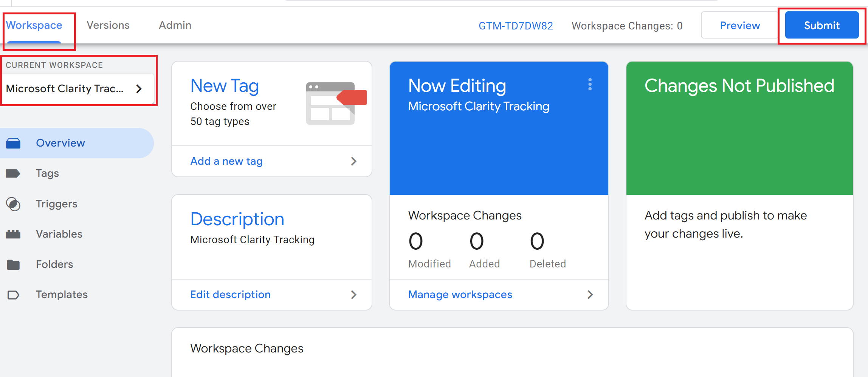This screenshot has height=377, width=868.
Task: Click 'Add tags and publish' message text
Action: click(726, 225)
